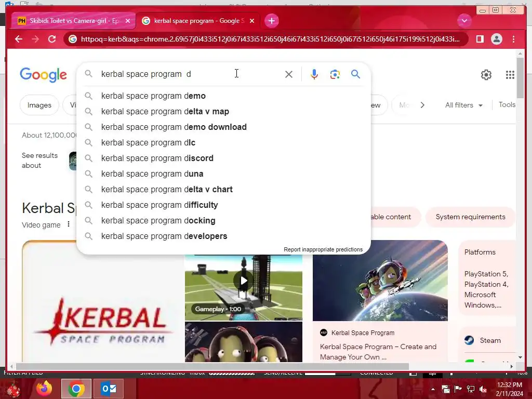Pick suggestion kerbal space program difficulty
The image size is (532, 399).
coord(224,205)
